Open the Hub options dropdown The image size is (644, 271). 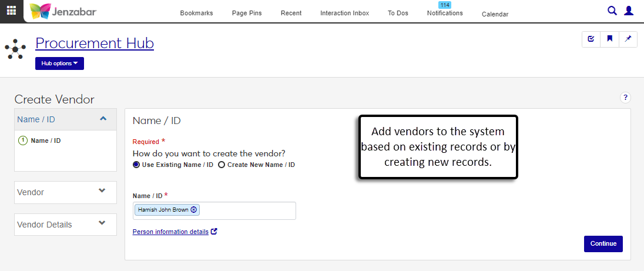(x=59, y=63)
